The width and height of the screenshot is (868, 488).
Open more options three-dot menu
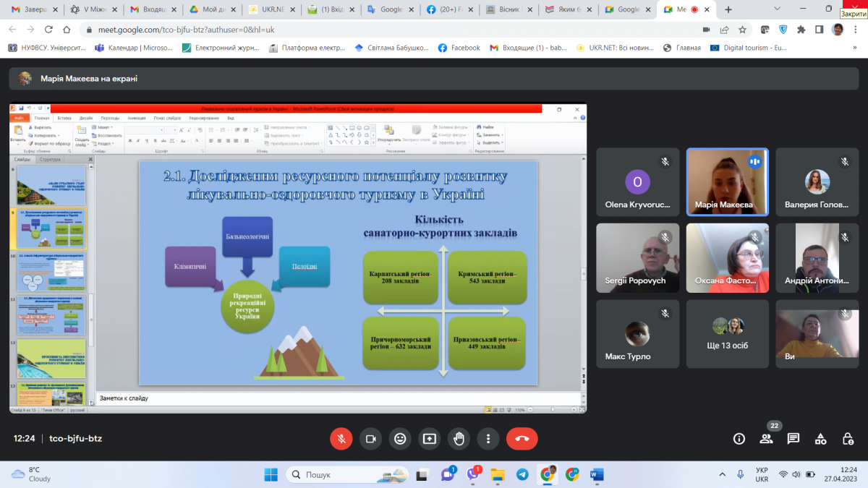click(x=488, y=438)
